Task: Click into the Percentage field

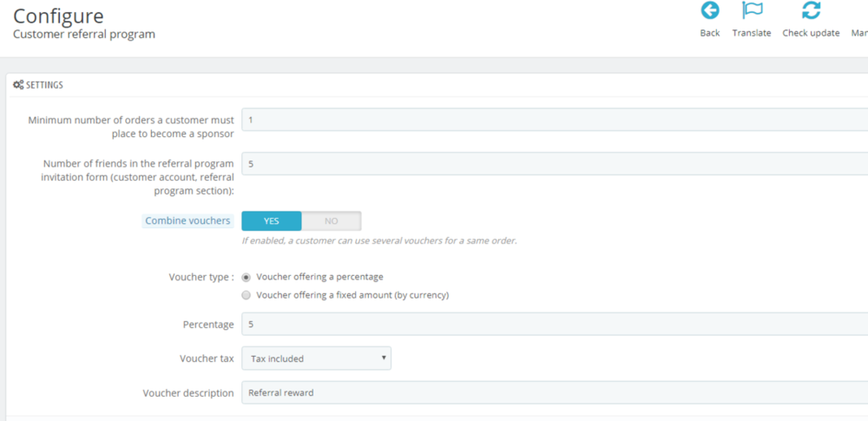Action: tap(554, 325)
